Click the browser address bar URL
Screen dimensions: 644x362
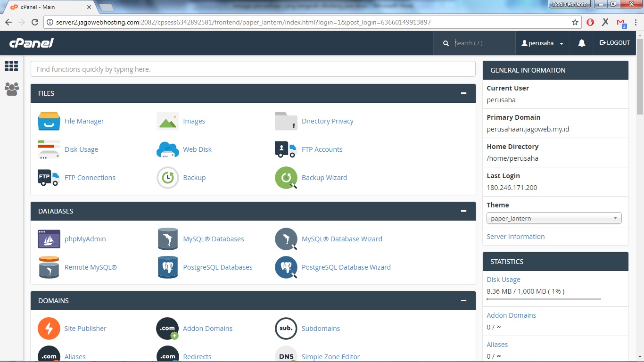pyautogui.click(x=243, y=22)
